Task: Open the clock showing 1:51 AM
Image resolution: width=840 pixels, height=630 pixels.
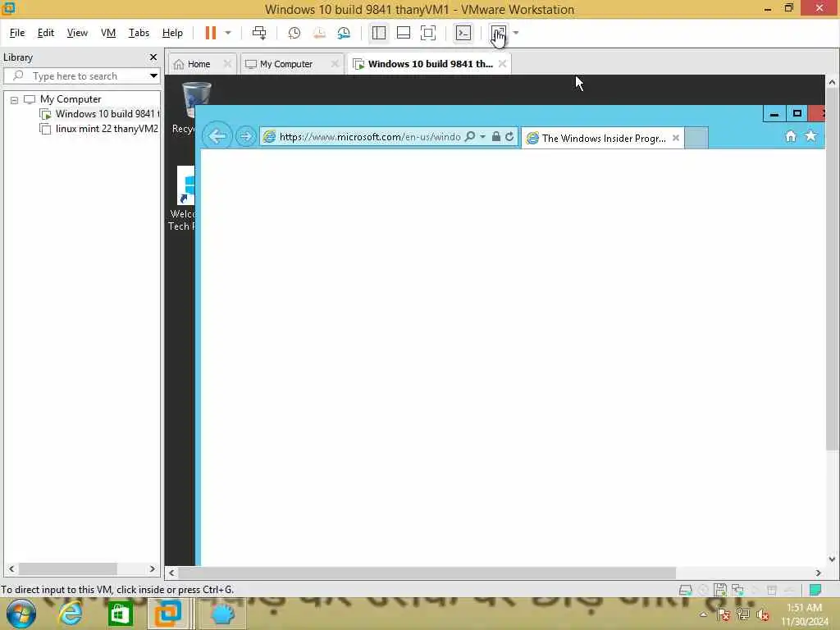Action: coord(804,614)
